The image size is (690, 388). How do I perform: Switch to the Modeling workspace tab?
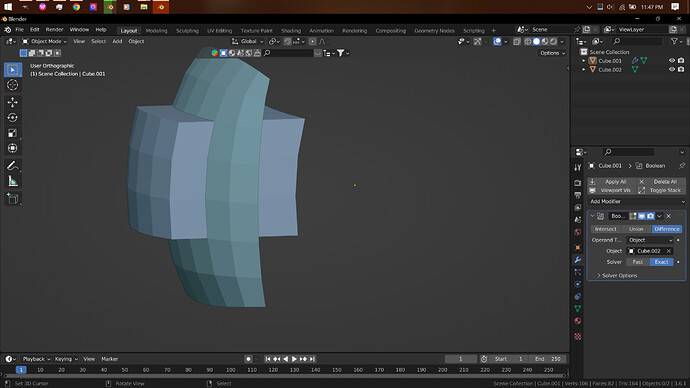click(156, 31)
